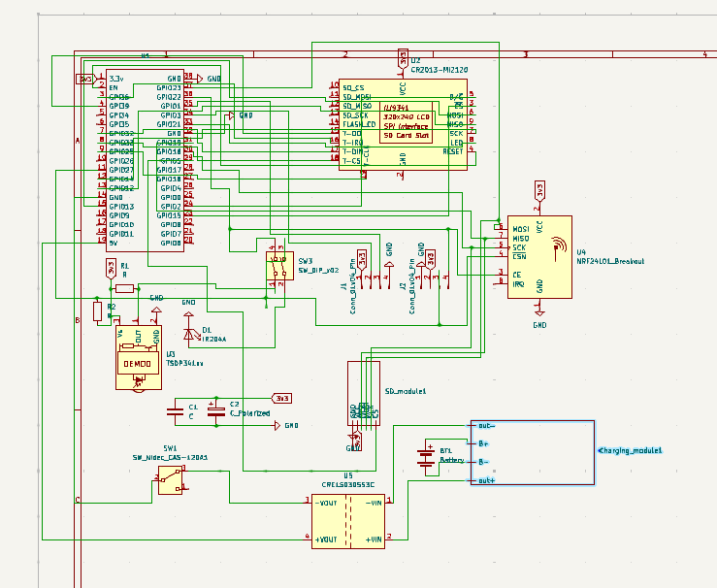
Task: Click resistor R2 symbol
Action: [97, 310]
